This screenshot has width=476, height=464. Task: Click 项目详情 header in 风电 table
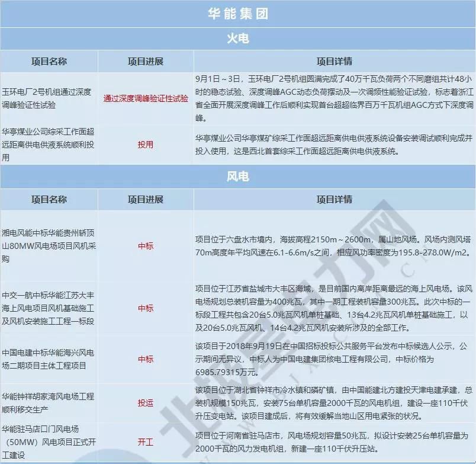335,199
